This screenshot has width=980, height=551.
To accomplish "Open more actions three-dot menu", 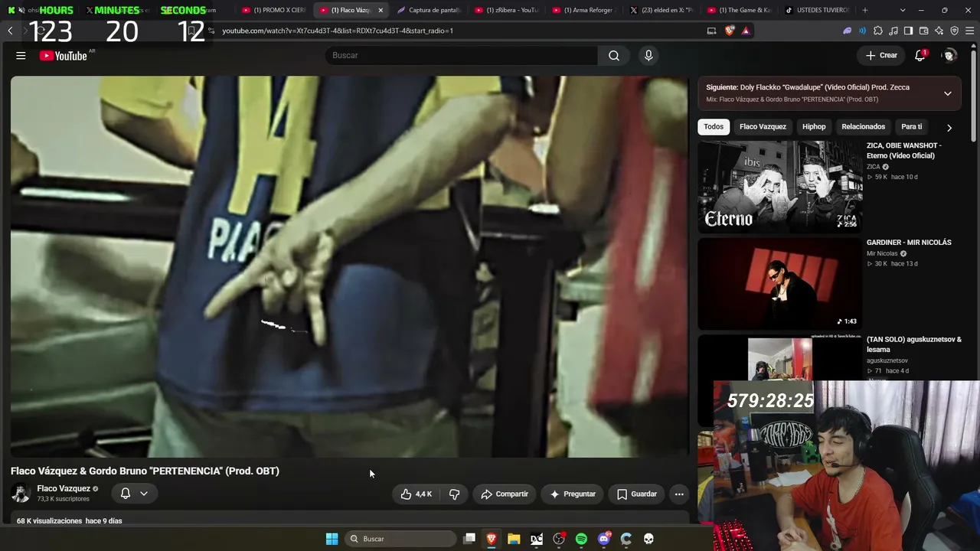I will 679,494.
